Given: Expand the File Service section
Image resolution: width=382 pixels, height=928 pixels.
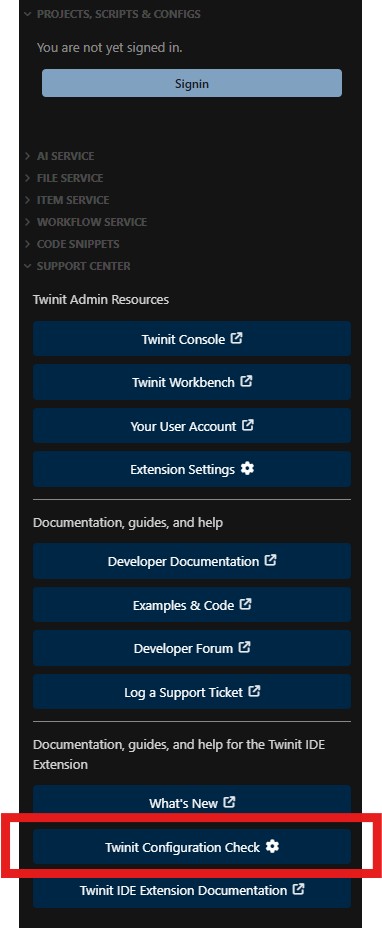Looking at the screenshot, I should 63,178.
